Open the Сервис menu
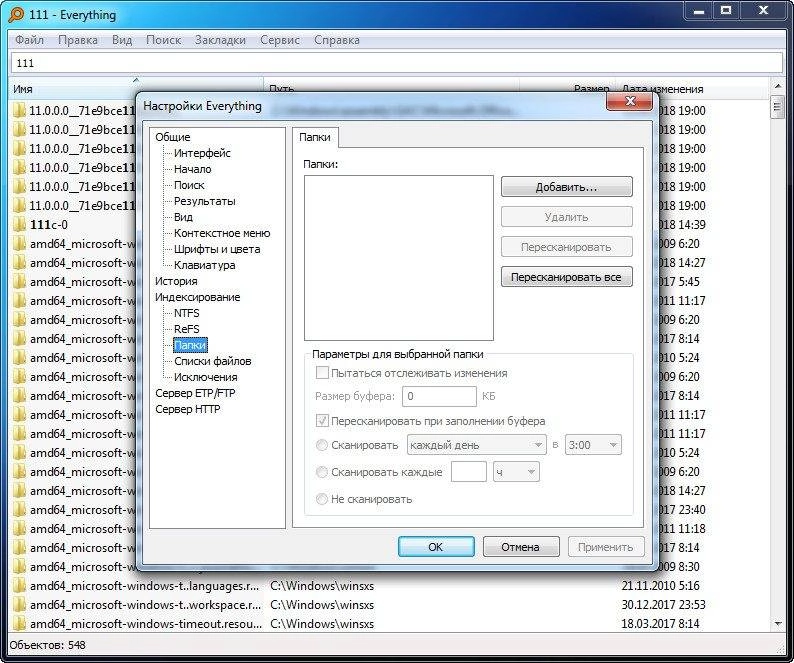Viewport: 794px width, 663px height. pos(280,40)
